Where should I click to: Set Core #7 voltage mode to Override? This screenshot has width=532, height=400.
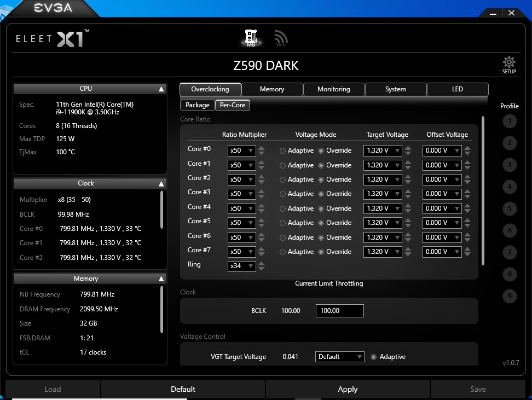pos(321,252)
